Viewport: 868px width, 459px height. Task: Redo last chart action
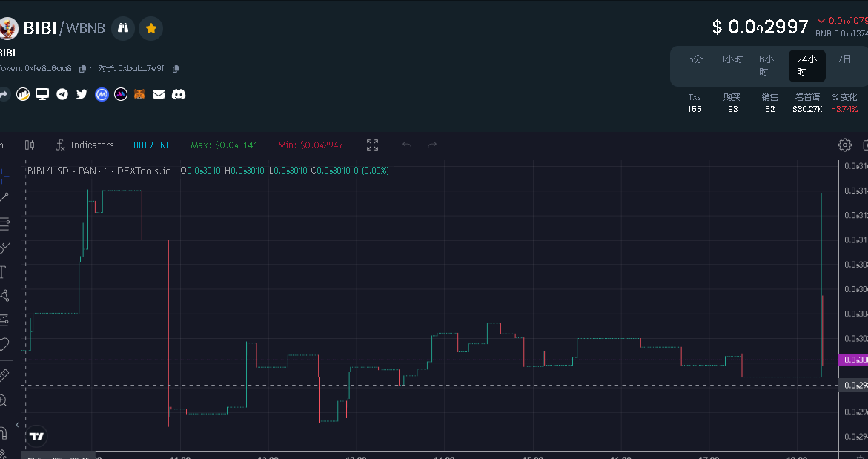pyautogui.click(x=432, y=145)
